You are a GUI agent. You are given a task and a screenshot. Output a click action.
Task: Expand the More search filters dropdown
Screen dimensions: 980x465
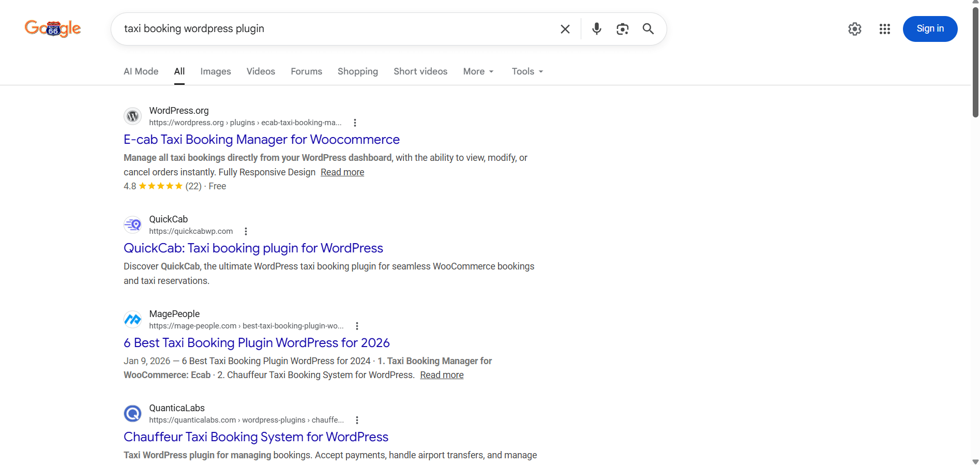coord(478,71)
